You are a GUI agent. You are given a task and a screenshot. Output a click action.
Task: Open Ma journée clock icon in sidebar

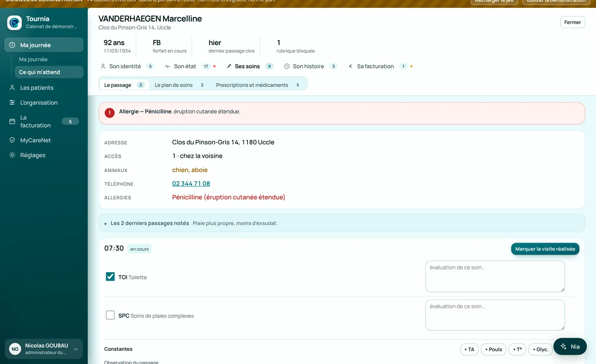[x=12, y=45]
